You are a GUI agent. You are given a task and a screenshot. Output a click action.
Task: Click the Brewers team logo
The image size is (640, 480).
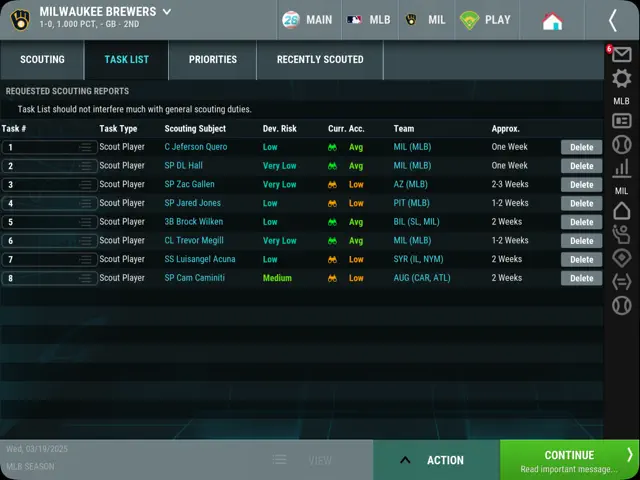pyautogui.click(x=20, y=20)
